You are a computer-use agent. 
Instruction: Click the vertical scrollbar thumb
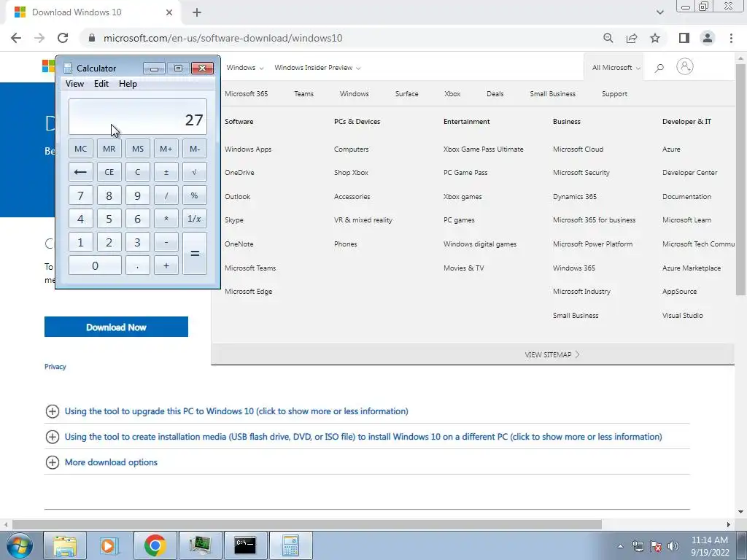click(740, 179)
